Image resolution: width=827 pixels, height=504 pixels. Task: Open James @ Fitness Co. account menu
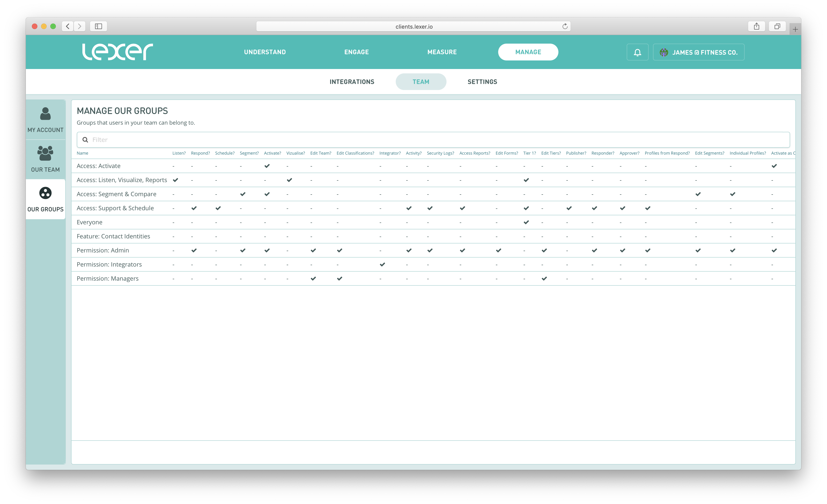[x=698, y=52]
